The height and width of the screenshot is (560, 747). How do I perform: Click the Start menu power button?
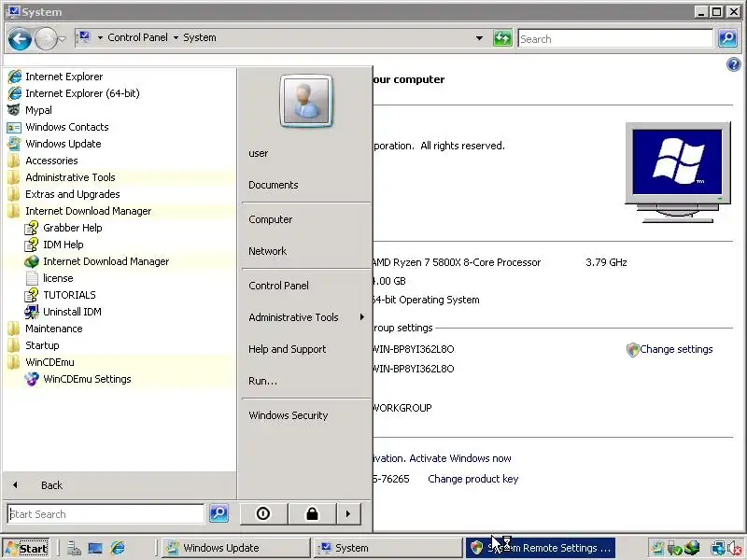263,513
